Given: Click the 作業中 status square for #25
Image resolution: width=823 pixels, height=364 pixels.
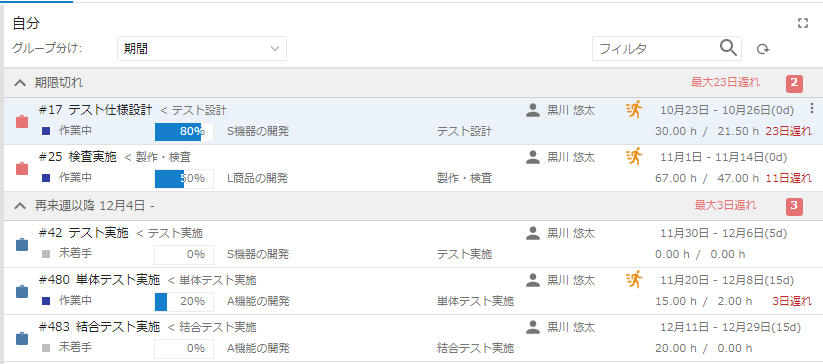Looking at the screenshot, I should click(x=46, y=178).
